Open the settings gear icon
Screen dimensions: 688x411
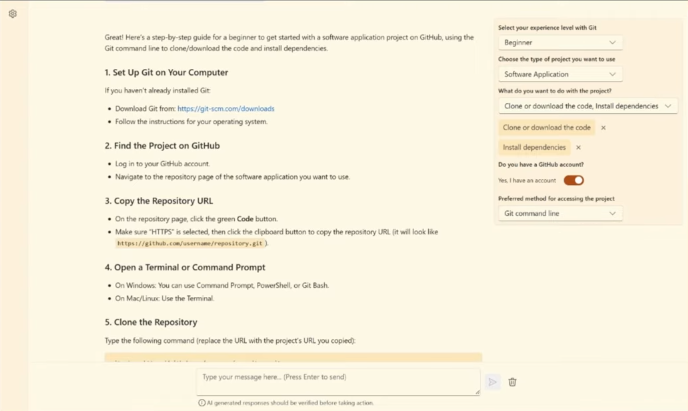pos(12,14)
